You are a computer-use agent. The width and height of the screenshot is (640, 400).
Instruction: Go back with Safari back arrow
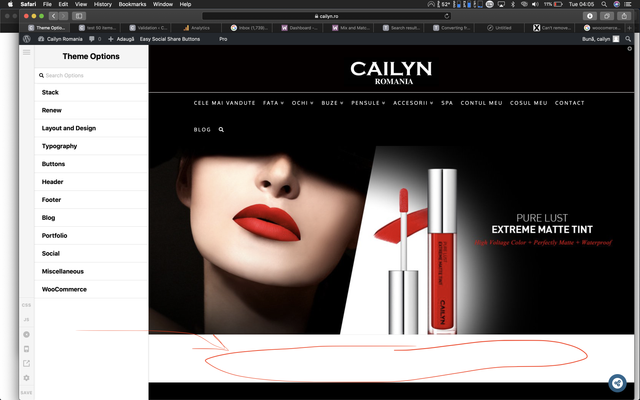[x=53, y=16]
